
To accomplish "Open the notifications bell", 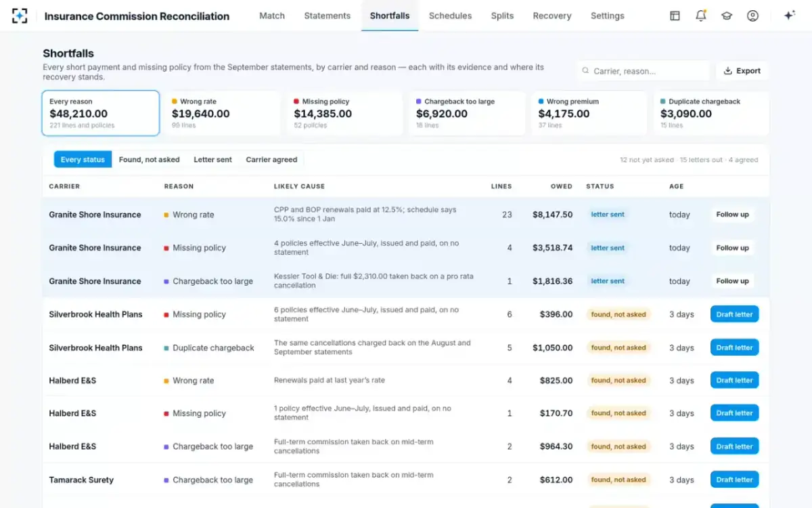I will [x=701, y=16].
